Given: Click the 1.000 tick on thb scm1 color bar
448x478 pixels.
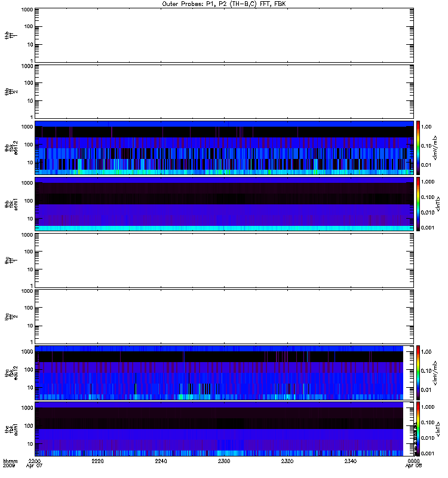Looking at the screenshot, I should click(428, 182).
